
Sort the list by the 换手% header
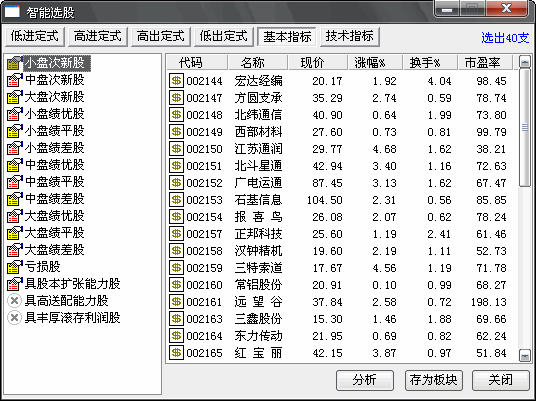430,63
